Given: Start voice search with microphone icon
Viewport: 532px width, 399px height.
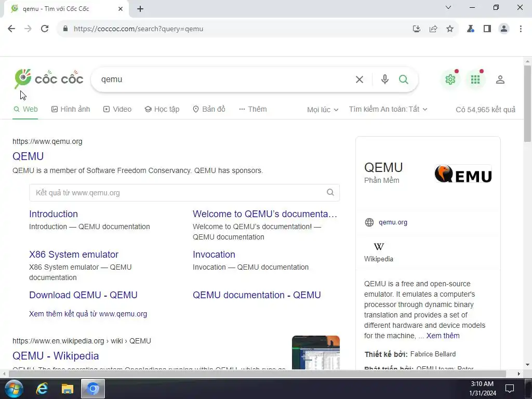Looking at the screenshot, I should click(x=385, y=79).
